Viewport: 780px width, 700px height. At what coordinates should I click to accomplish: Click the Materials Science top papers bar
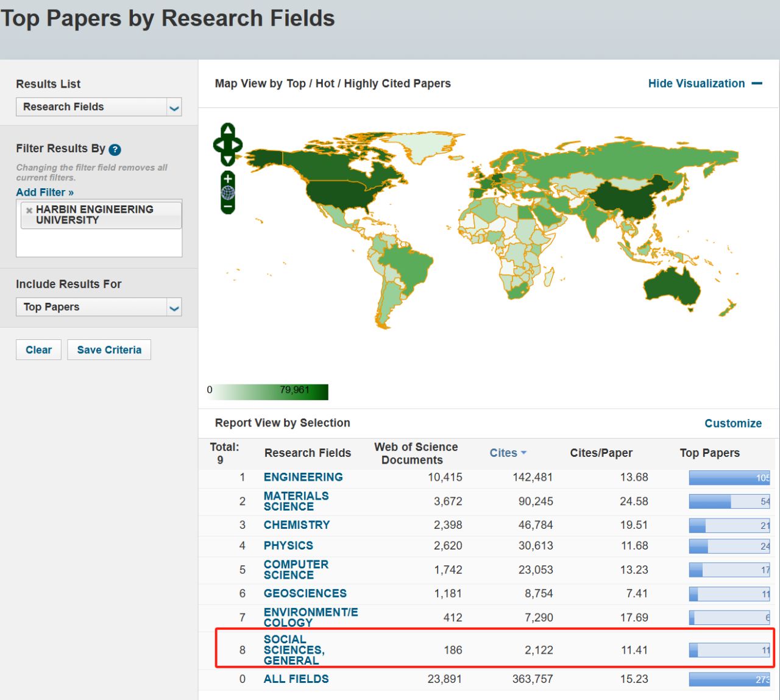click(x=729, y=501)
